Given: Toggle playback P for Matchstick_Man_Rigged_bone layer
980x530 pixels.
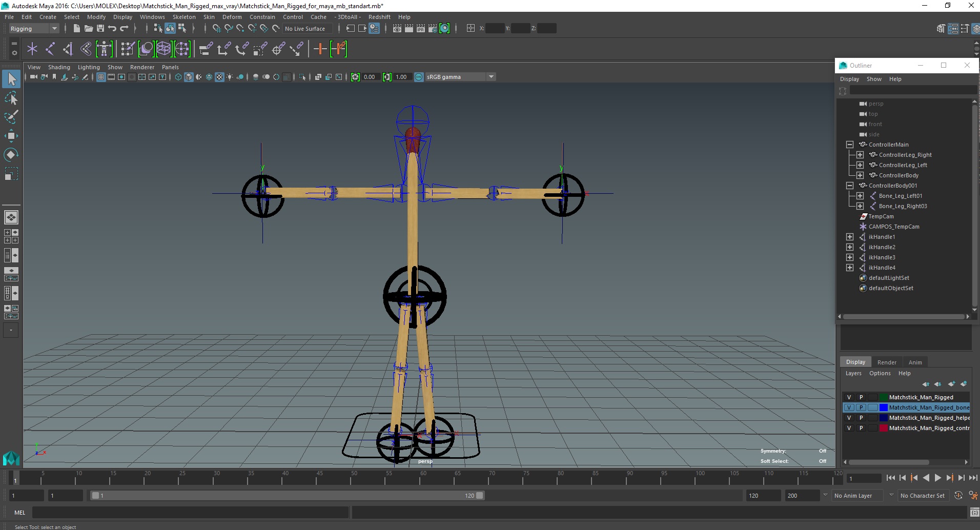Looking at the screenshot, I should 861,407.
